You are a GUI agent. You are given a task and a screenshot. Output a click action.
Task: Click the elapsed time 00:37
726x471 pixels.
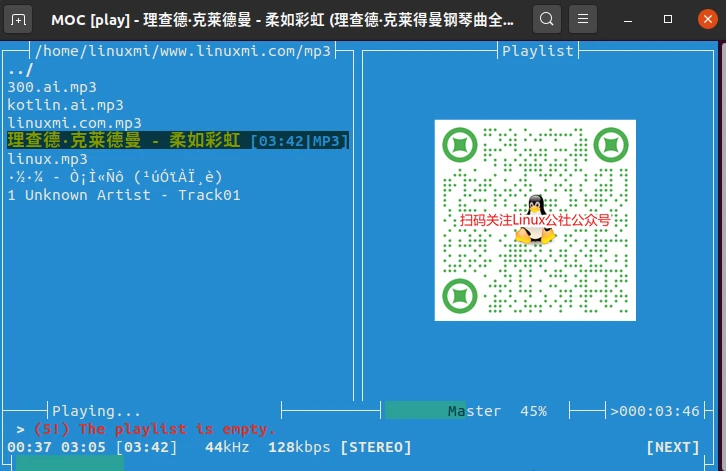coord(29,447)
